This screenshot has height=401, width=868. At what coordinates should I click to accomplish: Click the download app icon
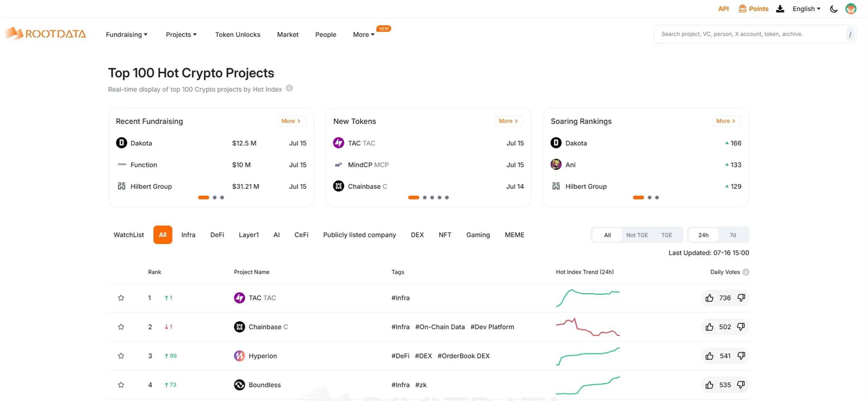point(780,9)
